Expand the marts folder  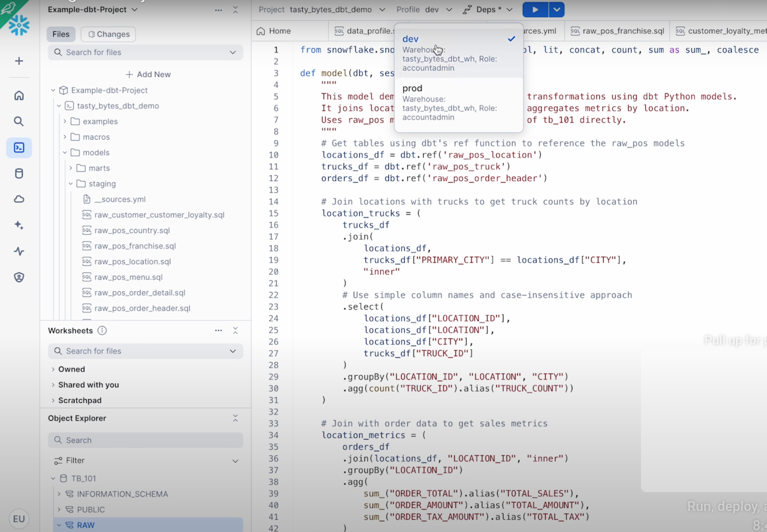pyautogui.click(x=71, y=168)
